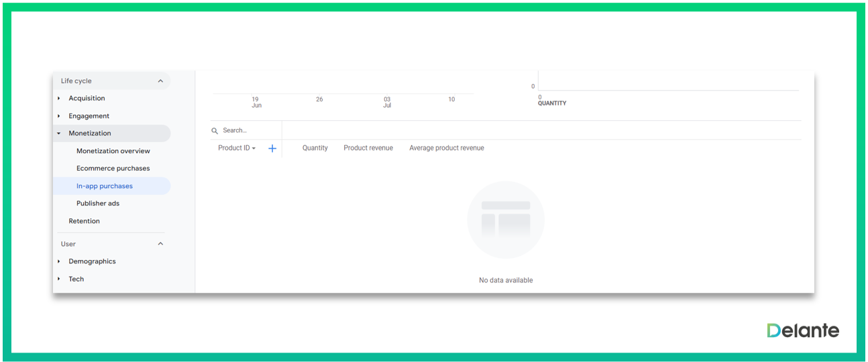The image size is (868, 362).
Task: Open Monetization overview report
Action: (113, 151)
